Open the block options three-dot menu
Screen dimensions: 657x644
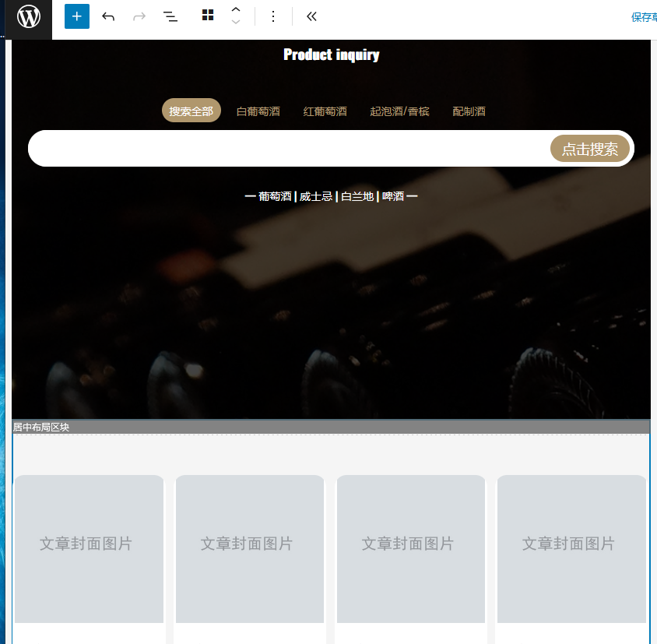tap(273, 16)
